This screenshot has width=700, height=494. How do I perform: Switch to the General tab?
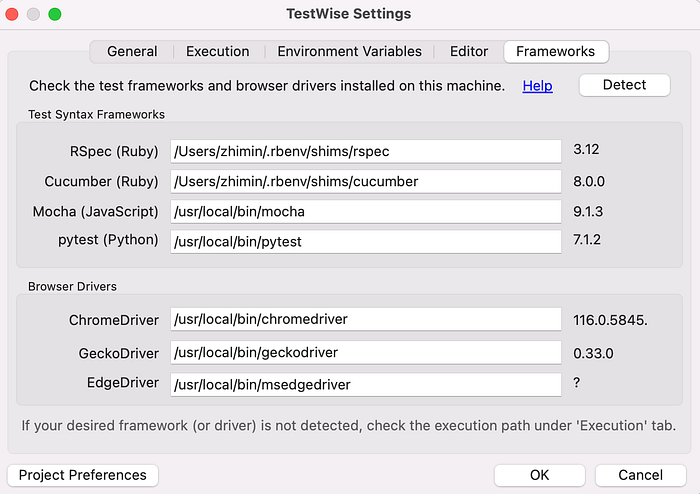pyautogui.click(x=132, y=52)
